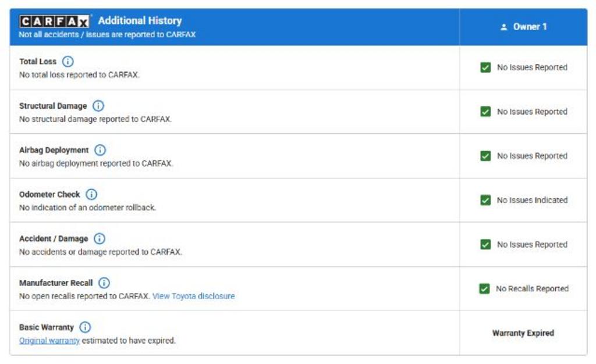Click the Additional History heading
Screen dimensions: 596x364
pyautogui.click(x=140, y=21)
